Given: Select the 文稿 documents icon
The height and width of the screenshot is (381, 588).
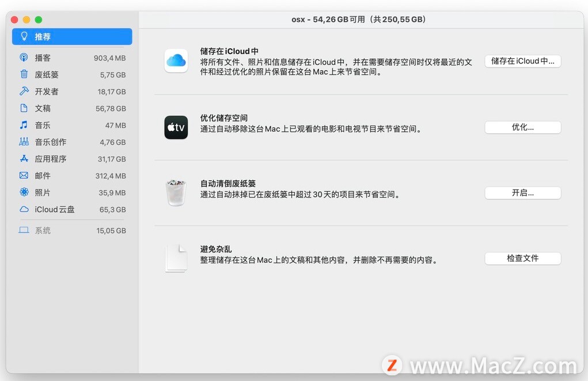Looking at the screenshot, I should pyautogui.click(x=23, y=108).
